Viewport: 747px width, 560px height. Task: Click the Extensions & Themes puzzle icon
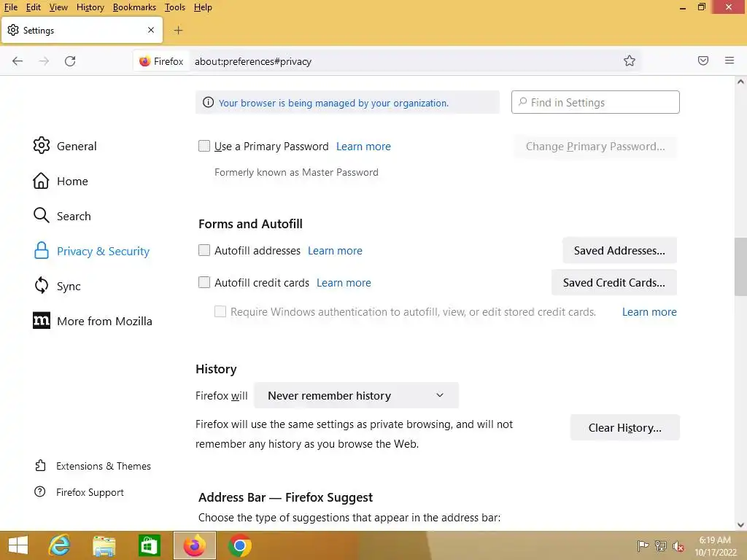(41, 465)
